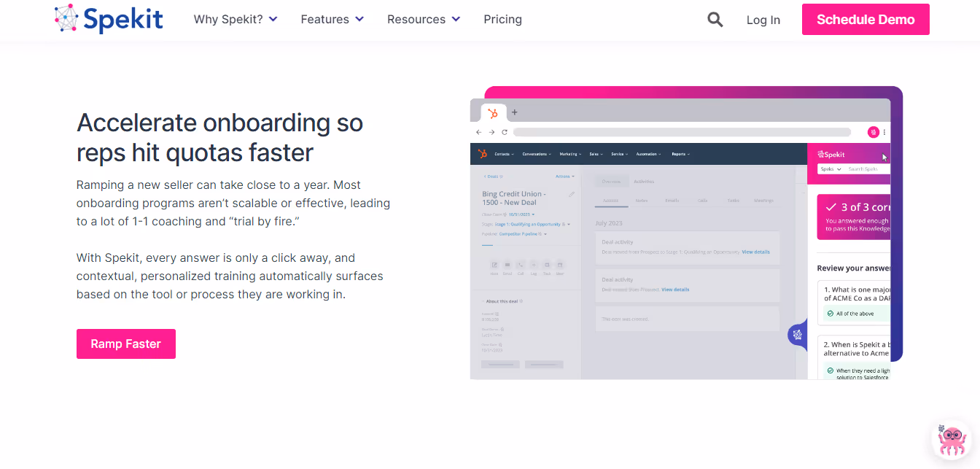980x469 pixels.
Task: Click the pink Spekit extension icon in demo browser
Action: coord(873,132)
